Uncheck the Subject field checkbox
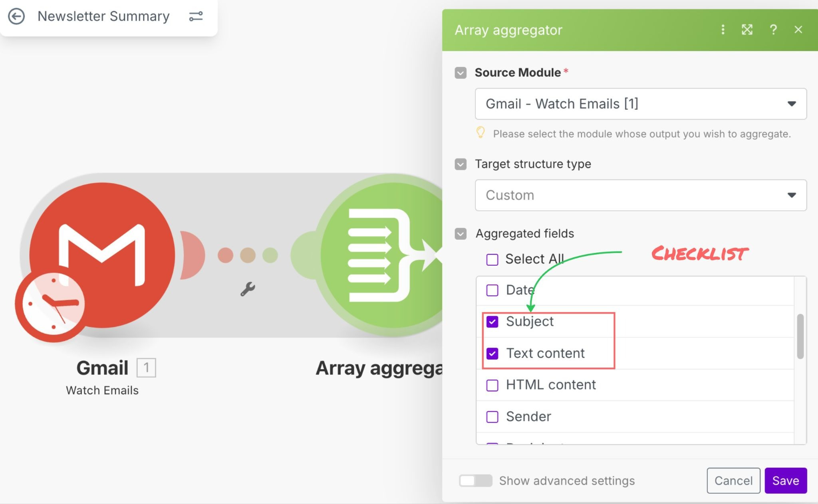This screenshot has height=504, width=818. (492, 322)
